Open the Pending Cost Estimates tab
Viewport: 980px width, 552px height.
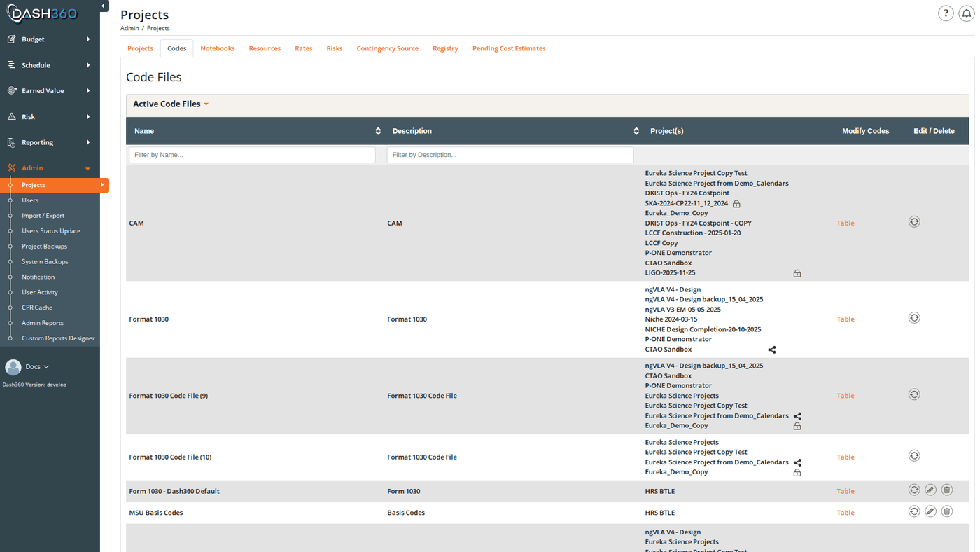point(509,48)
